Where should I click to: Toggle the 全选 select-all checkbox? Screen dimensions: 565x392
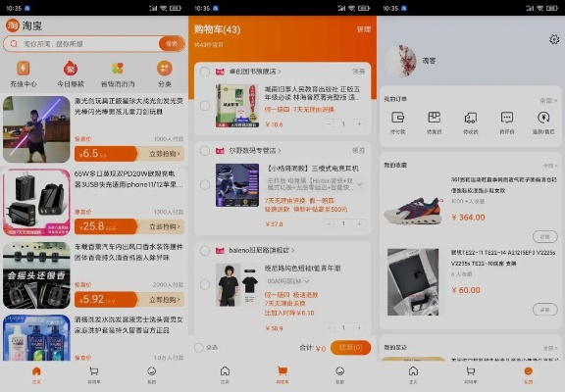point(198,348)
